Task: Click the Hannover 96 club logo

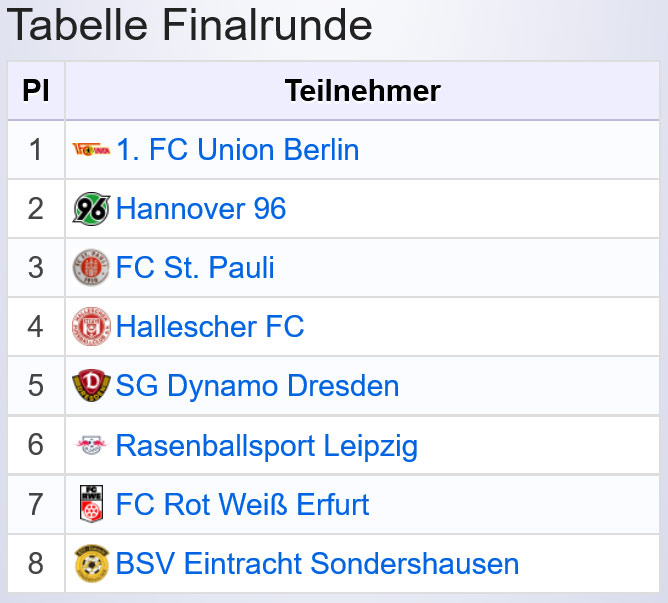Action: [92, 209]
